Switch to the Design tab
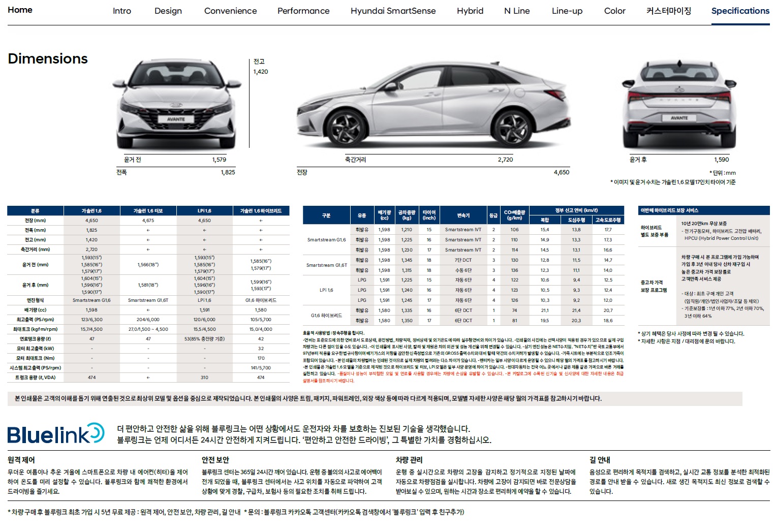775x532 pixels. (168, 11)
